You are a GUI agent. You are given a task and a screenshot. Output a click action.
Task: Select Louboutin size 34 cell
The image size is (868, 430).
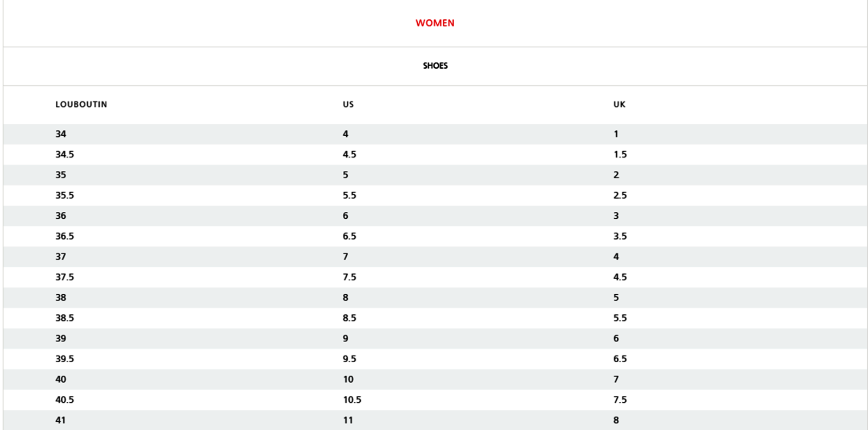tap(61, 134)
